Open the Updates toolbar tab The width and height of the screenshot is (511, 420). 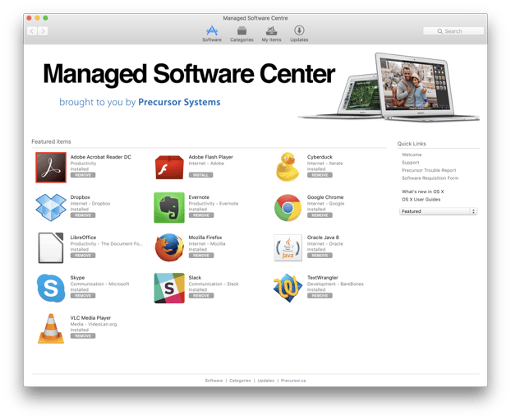pyautogui.click(x=299, y=34)
